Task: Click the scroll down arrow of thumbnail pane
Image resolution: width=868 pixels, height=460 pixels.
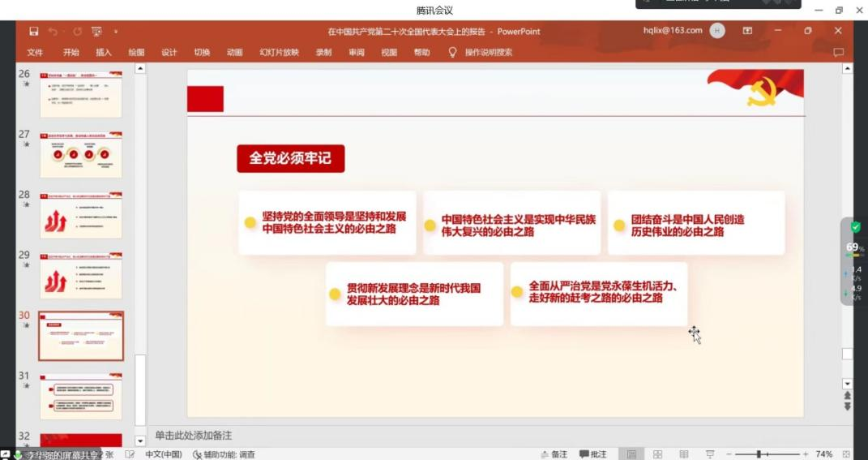Action: [139, 441]
